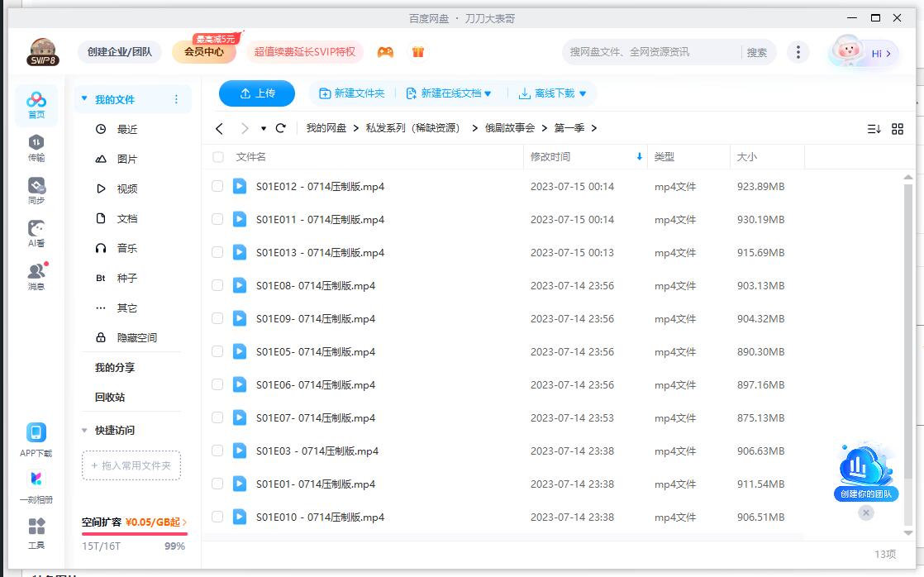Open the three-dot menu in top bar

pyautogui.click(x=798, y=51)
